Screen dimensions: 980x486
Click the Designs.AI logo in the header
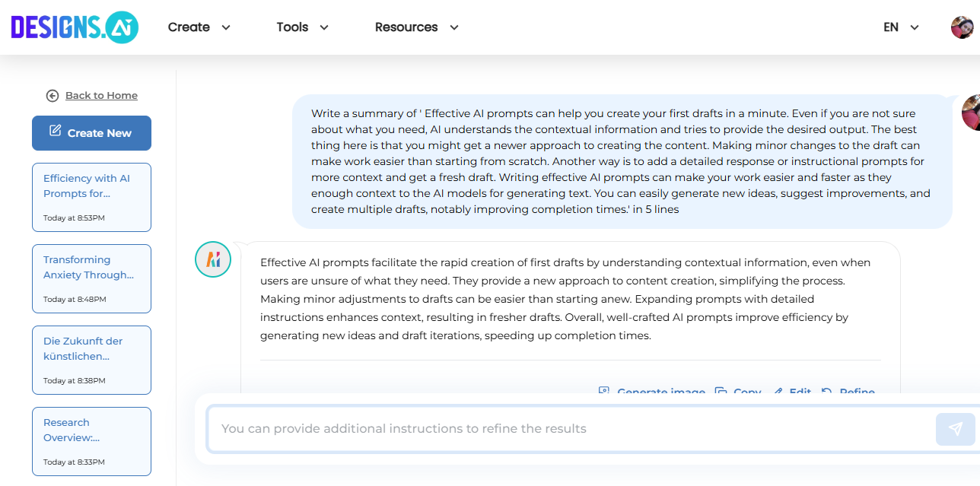[74, 27]
